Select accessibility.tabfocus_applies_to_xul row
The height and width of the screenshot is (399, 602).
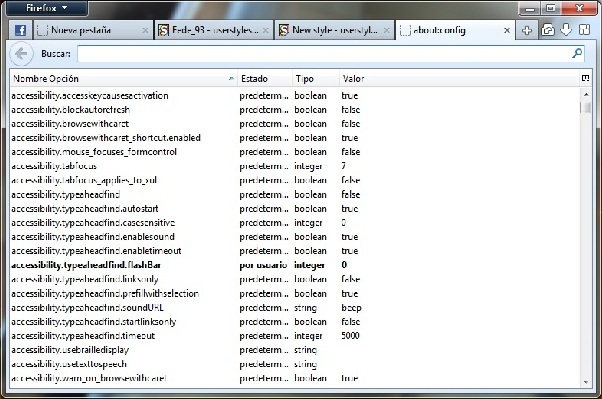pos(295,180)
